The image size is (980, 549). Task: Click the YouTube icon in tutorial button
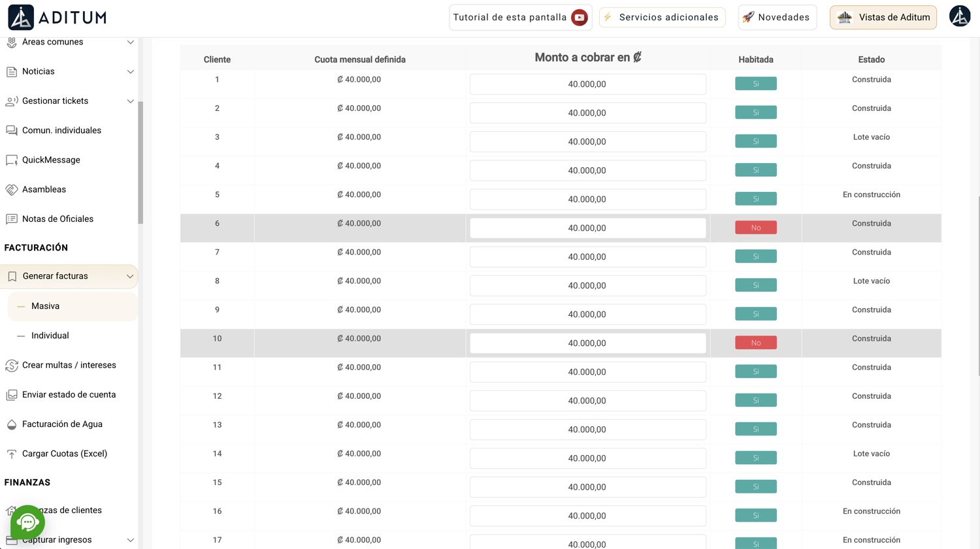pos(579,18)
